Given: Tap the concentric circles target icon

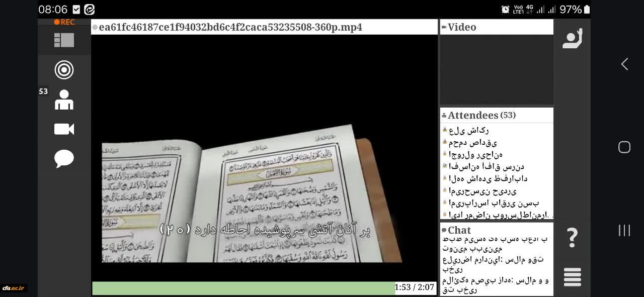Looking at the screenshot, I should (x=64, y=70).
